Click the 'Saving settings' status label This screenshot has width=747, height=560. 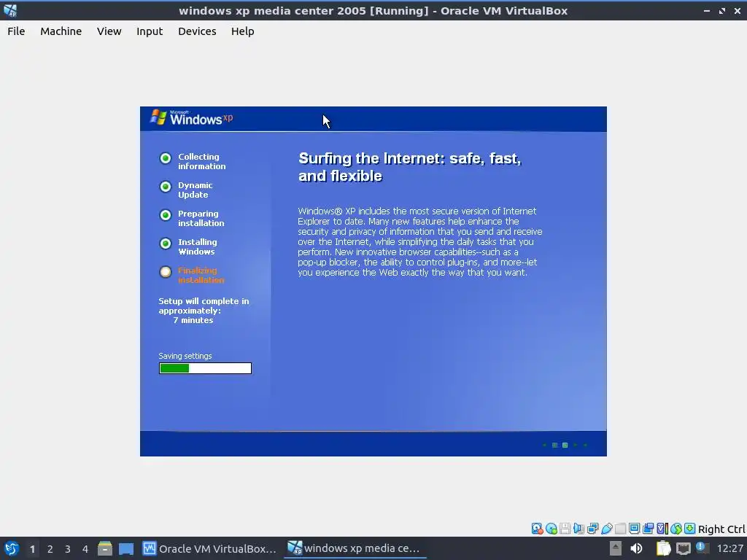point(185,356)
